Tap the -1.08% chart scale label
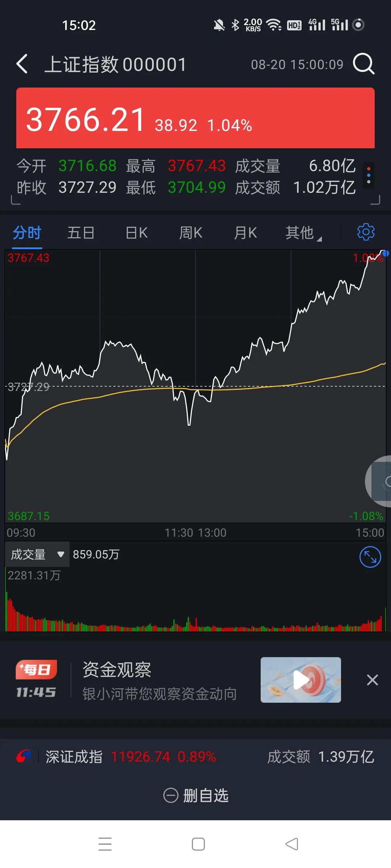This screenshot has width=391, height=868. 366,516
